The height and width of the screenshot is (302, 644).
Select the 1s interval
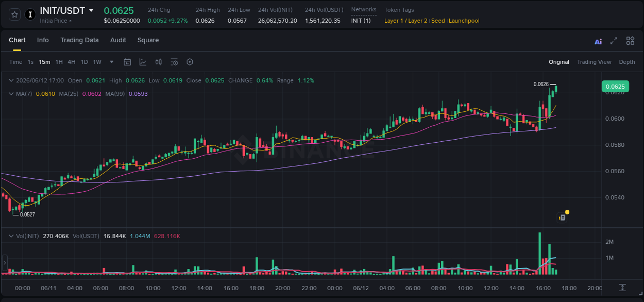[30, 62]
